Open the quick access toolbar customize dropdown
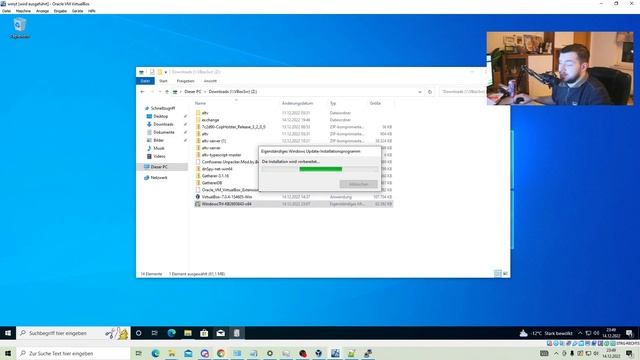Image resolution: width=640 pixels, height=360 pixels. [166, 72]
